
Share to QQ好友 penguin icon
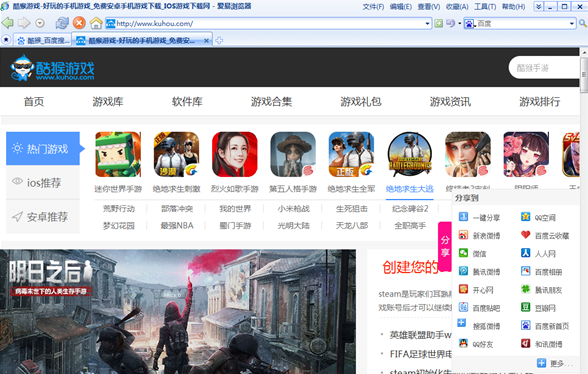(464, 344)
